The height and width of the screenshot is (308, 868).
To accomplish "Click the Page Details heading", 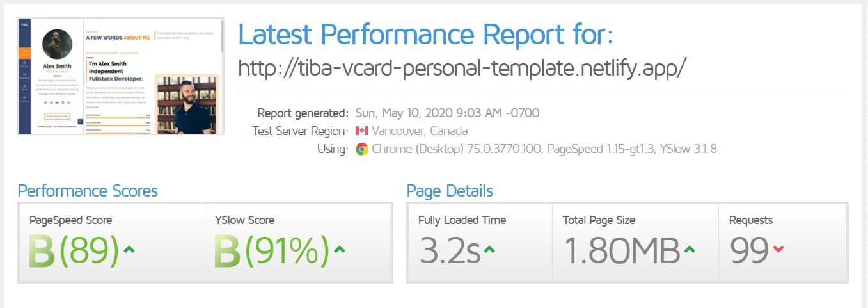I will pos(450,191).
